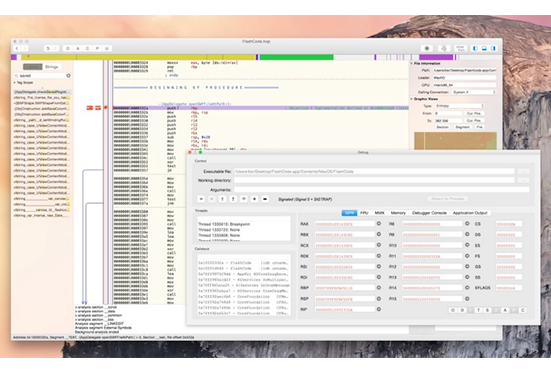Toggle the bottom log panel

(x=484, y=48)
